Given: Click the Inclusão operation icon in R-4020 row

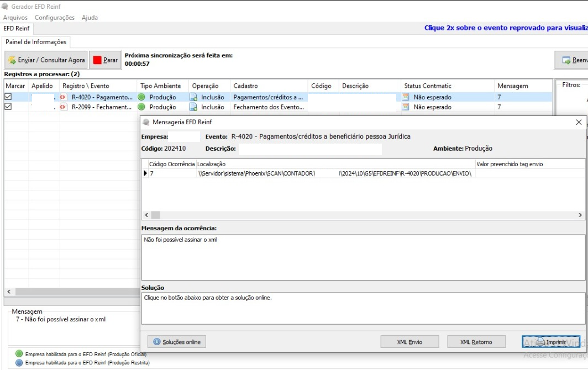Looking at the screenshot, I should click(x=193, y=97).
